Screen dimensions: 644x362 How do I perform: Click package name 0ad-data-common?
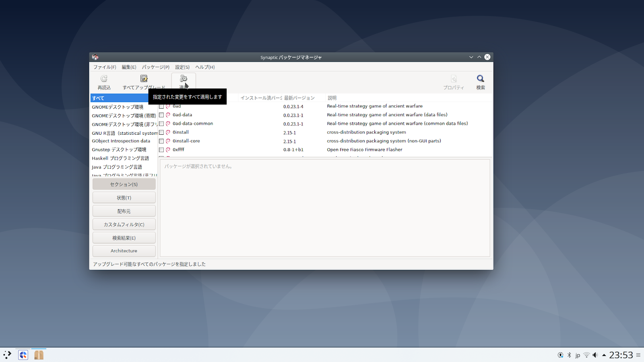coord(193,123)
